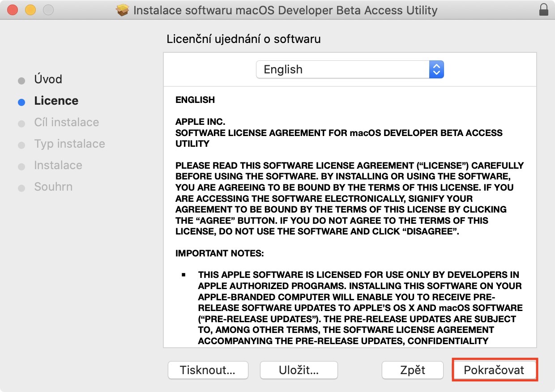This screenshot has height=392, width=555.
Task: Click the lock icon in the title bar
Action: click(x=544, y=10)
